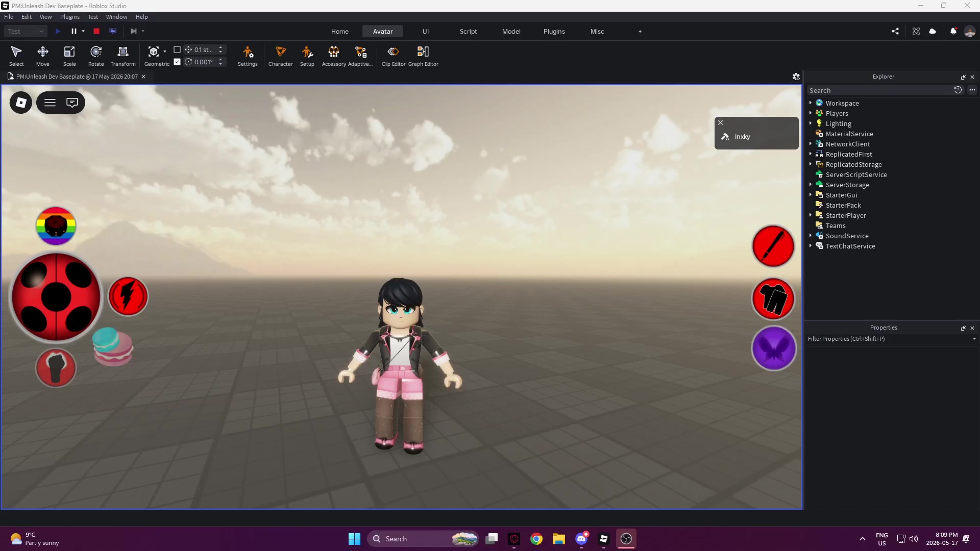Expand the StarterPlayer tree node
Screen dimensions: 980x551
click(x=811, y=215)
